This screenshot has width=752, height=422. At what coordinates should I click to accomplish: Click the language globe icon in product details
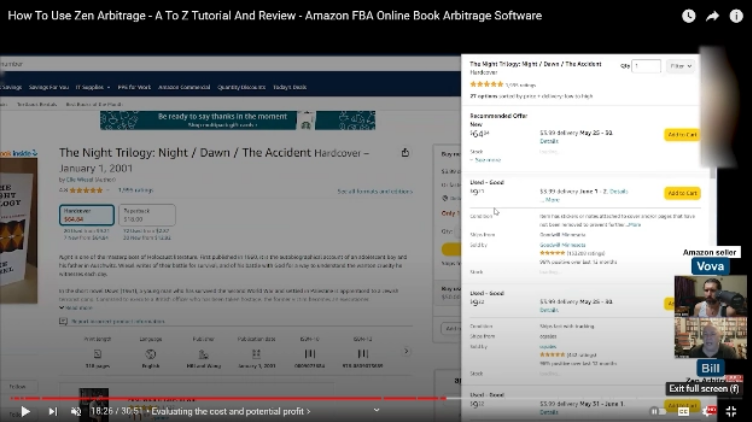[150, 354]
